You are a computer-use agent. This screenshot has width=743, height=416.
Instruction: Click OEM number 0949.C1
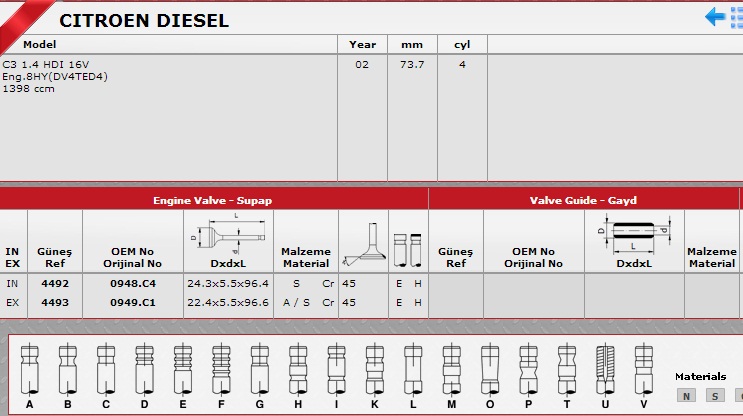click(132, 302)
